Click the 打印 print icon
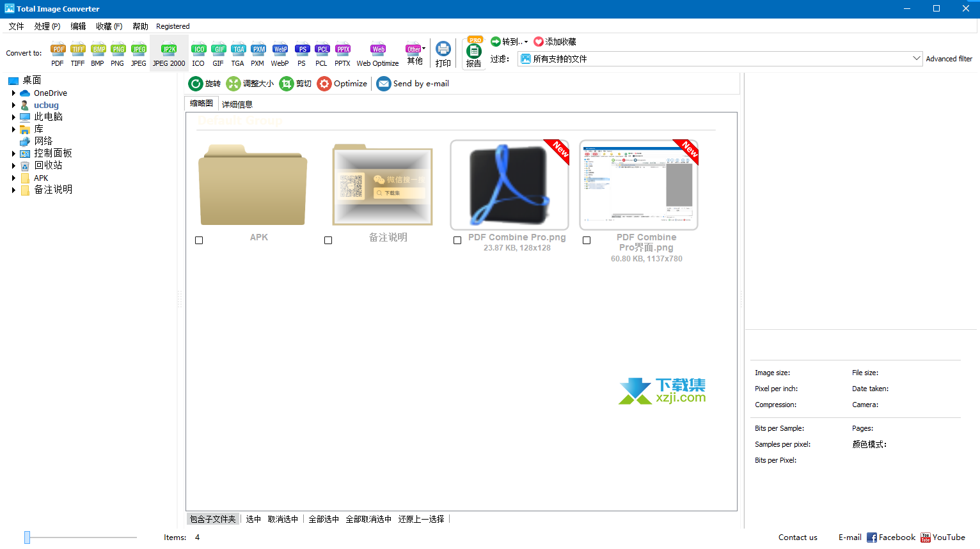 click(443, 54)
